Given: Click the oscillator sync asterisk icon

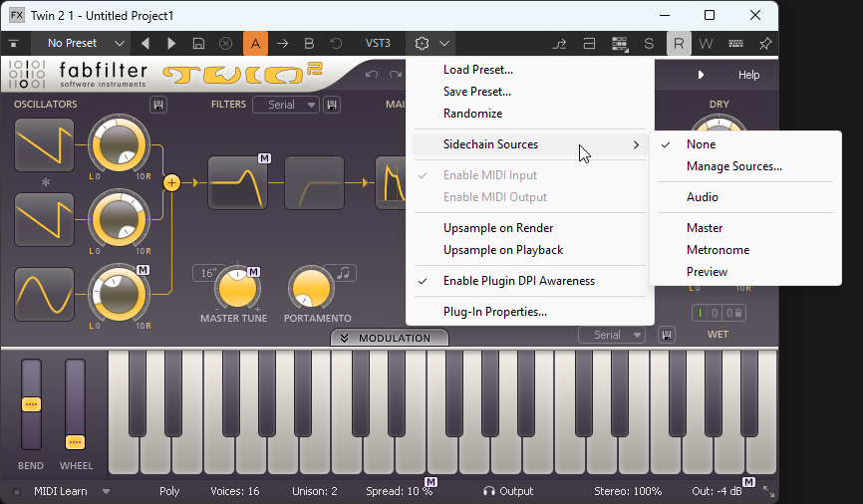Looking at the screenshot, I should pos(46,182).
